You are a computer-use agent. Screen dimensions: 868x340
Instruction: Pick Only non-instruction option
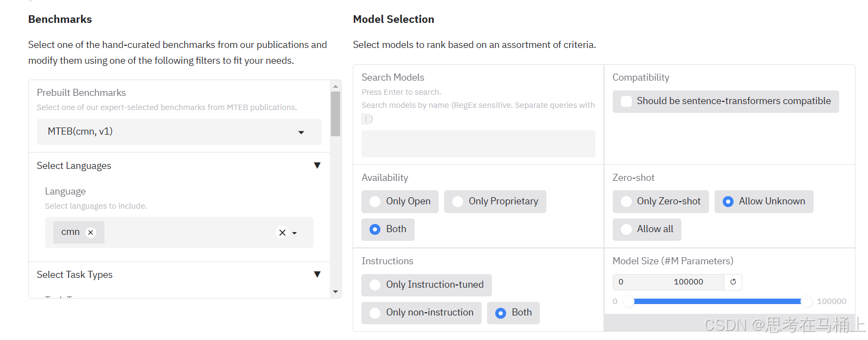(x=375, y=313)
